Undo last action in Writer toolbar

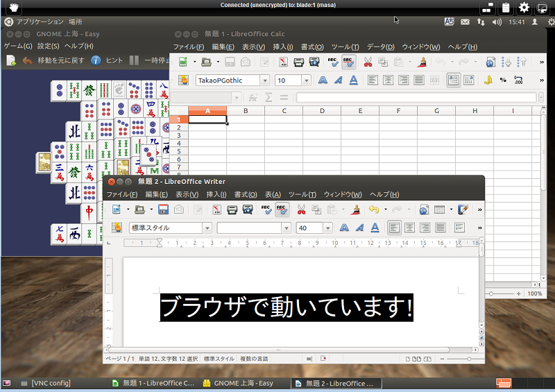[374, 210]
